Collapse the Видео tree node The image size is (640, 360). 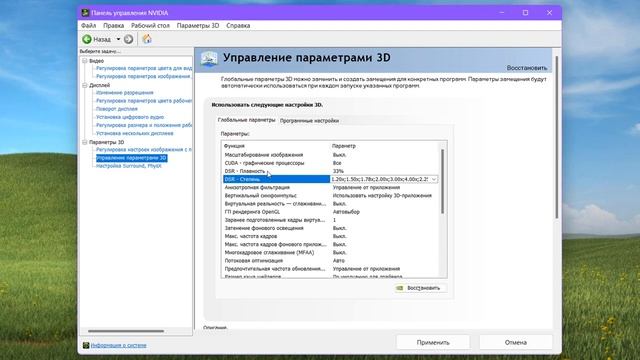[x=85, y=61]
